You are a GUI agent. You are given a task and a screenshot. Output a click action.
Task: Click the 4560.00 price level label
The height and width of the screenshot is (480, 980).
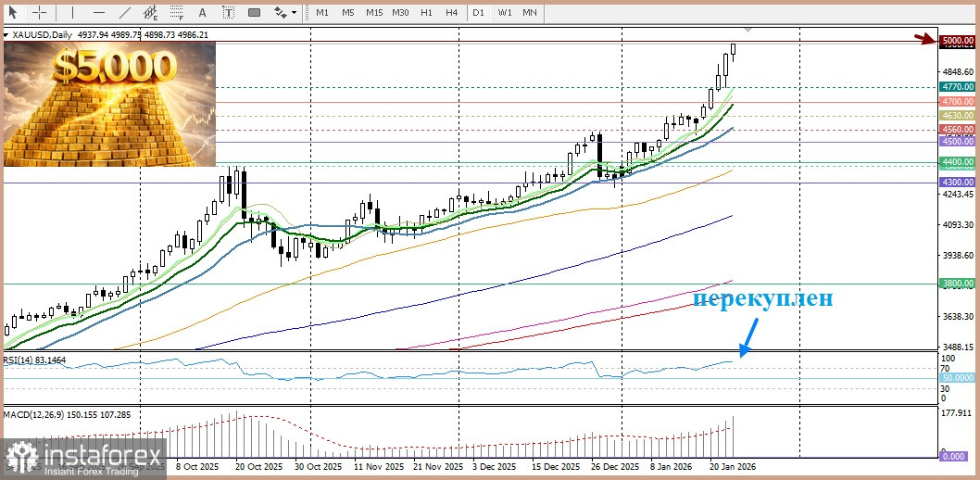959,130
